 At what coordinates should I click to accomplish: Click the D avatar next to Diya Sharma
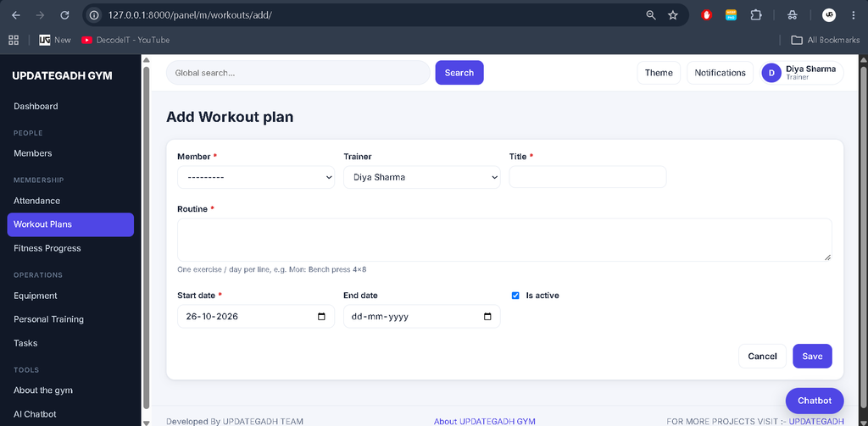click(x=771, y=73)
